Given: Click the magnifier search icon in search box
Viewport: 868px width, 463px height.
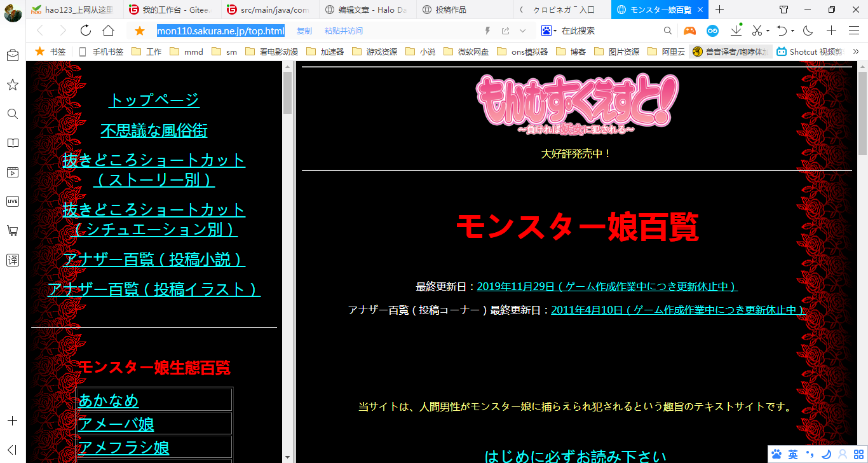Looking at the screenshot, I should 667,31.
